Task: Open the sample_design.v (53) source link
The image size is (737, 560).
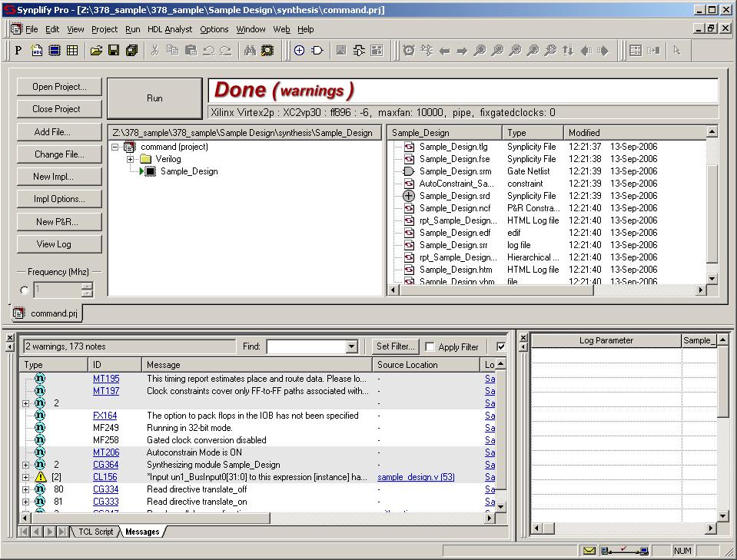Action: 416,477
